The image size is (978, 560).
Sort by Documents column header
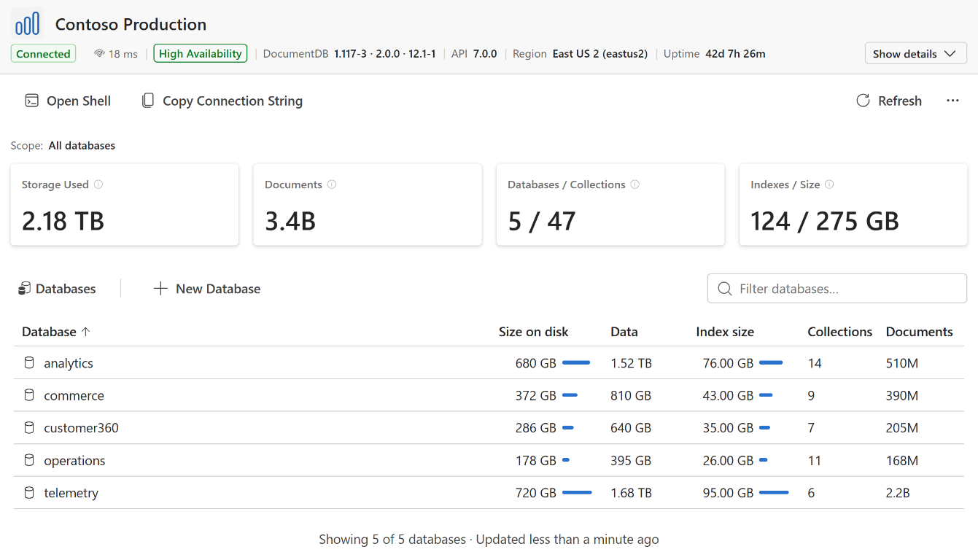tap(920, 332)
